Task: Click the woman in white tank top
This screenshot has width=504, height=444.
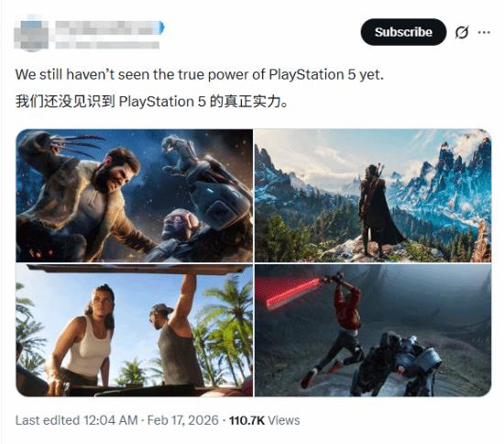Action: click(82, 339)
